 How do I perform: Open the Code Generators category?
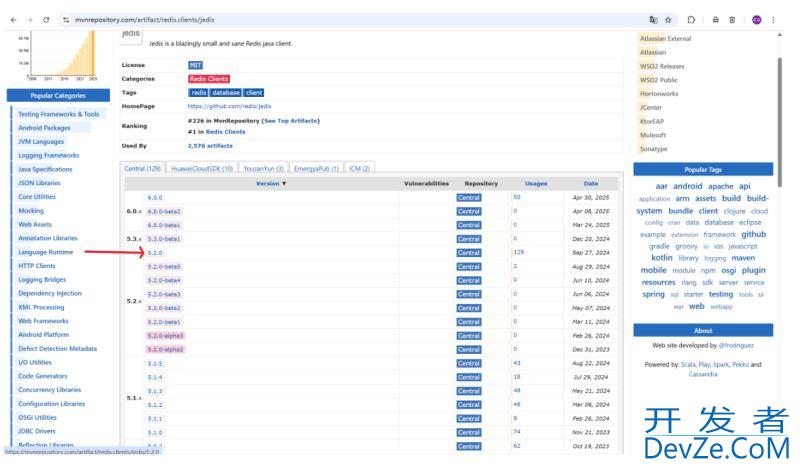[43, 376]
